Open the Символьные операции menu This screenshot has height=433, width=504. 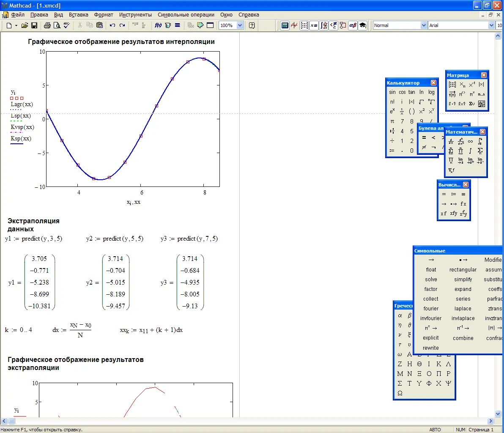186,14
